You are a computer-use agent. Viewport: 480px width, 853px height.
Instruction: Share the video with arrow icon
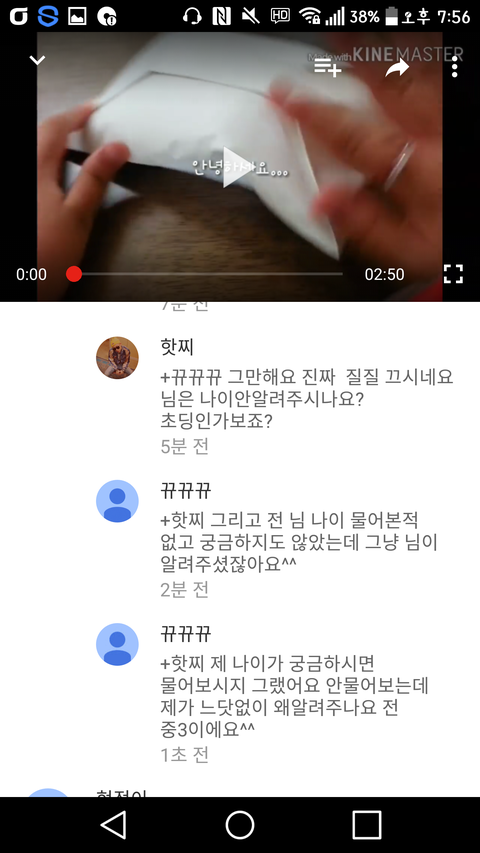[397, 68]
